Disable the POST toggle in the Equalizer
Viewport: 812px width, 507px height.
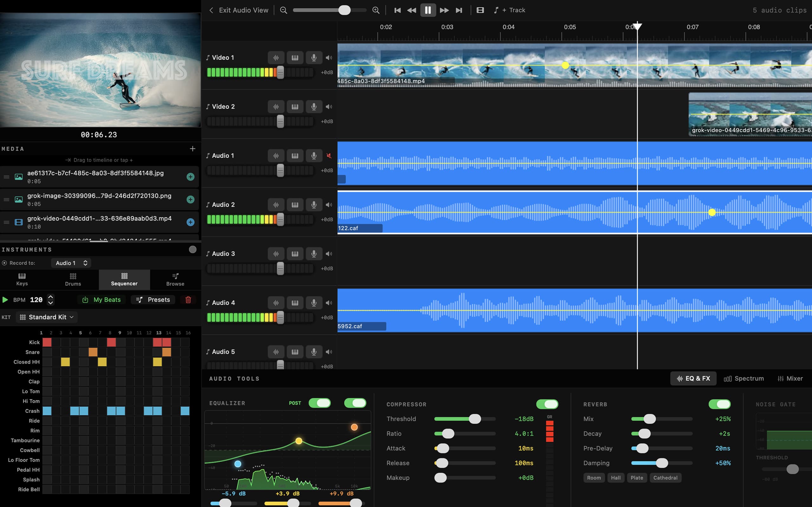coord(319,403)
